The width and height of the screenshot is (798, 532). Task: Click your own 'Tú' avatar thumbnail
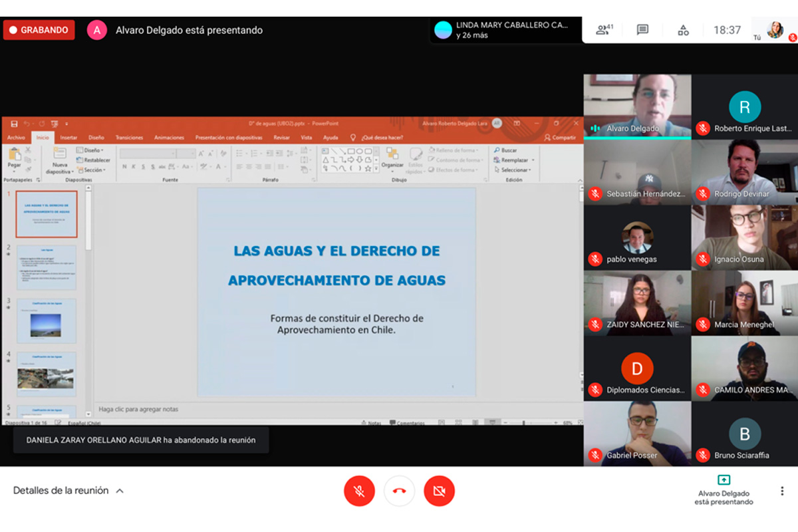tap(775, 29)
